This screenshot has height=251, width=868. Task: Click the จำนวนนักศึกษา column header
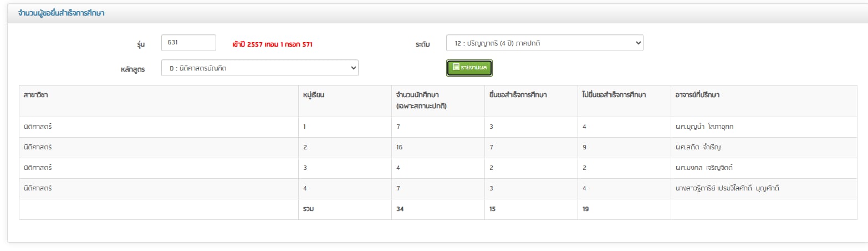(x=418, y=100)
